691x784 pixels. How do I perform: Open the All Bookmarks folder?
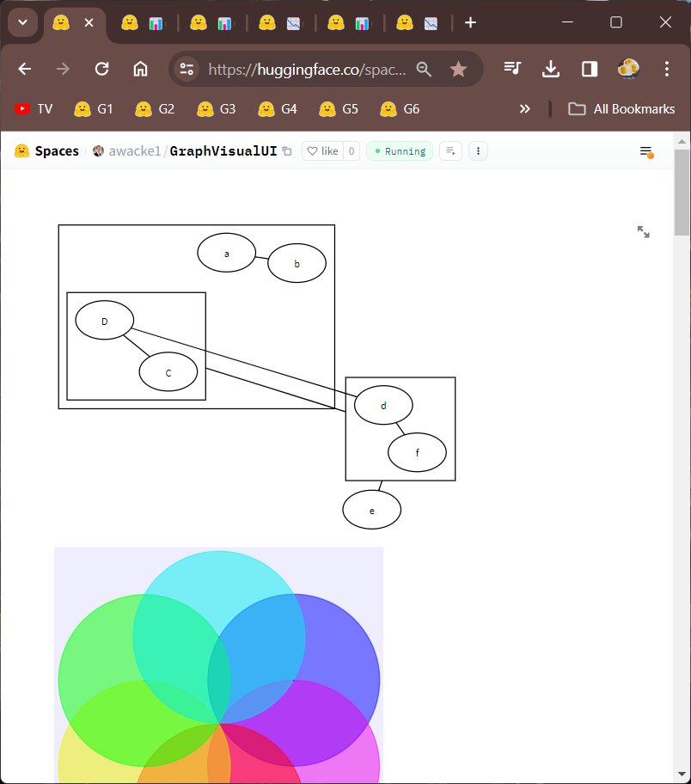pos(622,109)
